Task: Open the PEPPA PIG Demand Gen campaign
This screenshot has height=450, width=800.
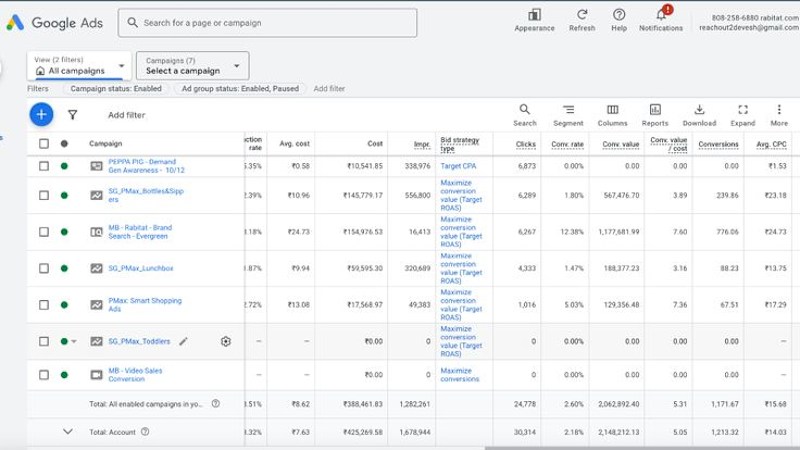Action: coord(146,166)
